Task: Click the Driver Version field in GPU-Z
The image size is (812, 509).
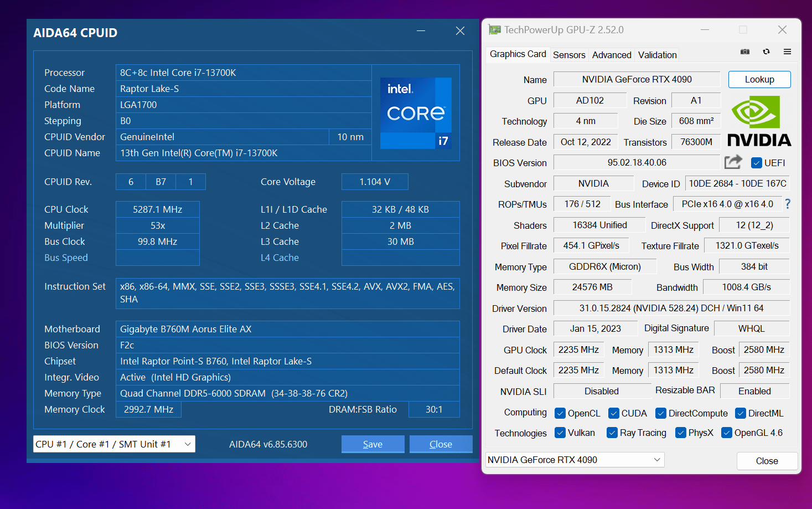Action: click(x=671, y=308)
